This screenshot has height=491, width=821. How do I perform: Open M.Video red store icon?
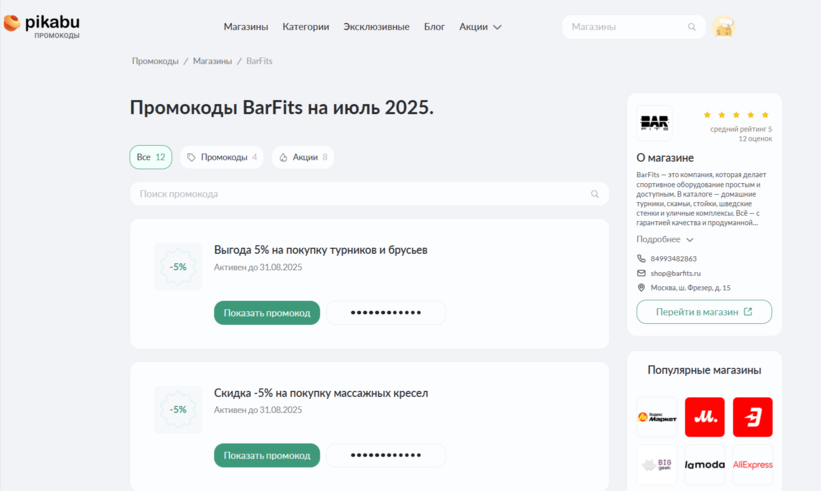pyautogui.click(x=704, y=417)
